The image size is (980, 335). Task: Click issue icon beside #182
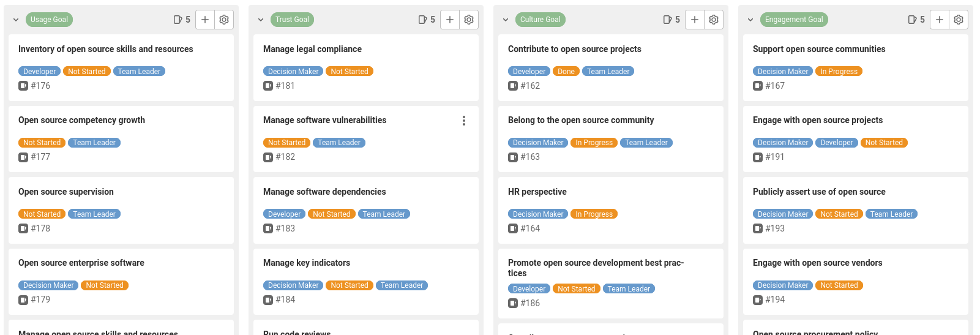[268, 157]
